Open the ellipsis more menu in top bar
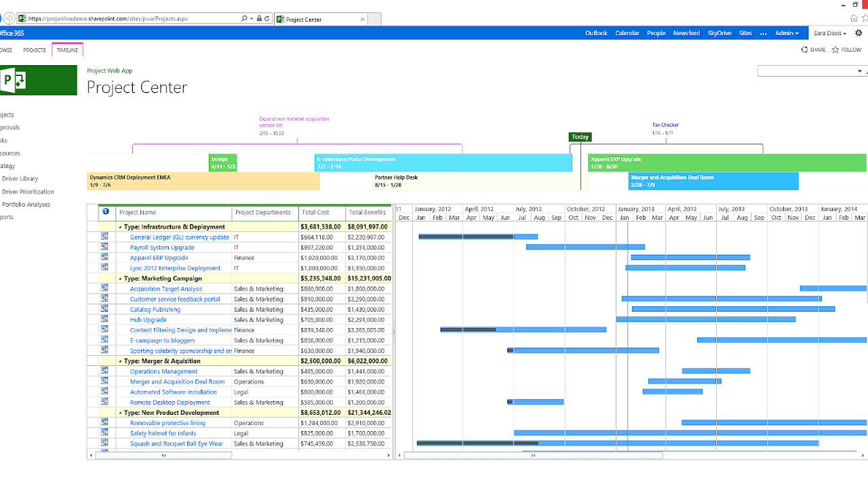The width and height of the screenshot is (868, 488). 764,33
